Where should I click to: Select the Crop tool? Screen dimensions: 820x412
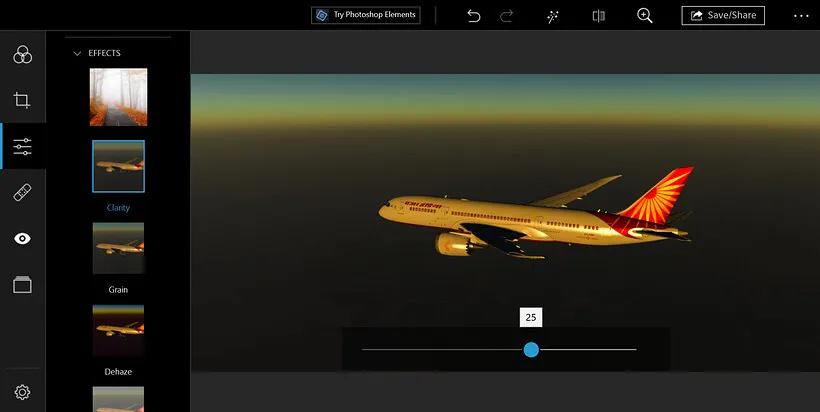point(22,100)
